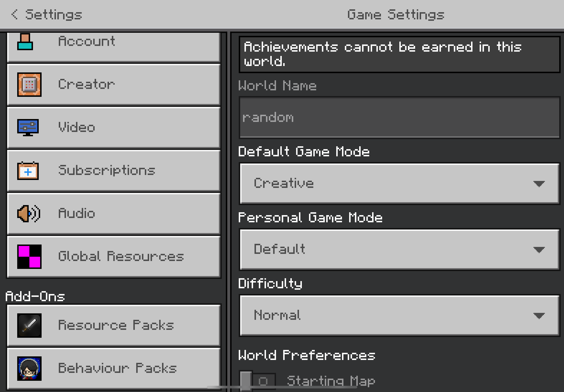
Task: Click the back arrow beside Settings
Action: (x=15, y=14)
